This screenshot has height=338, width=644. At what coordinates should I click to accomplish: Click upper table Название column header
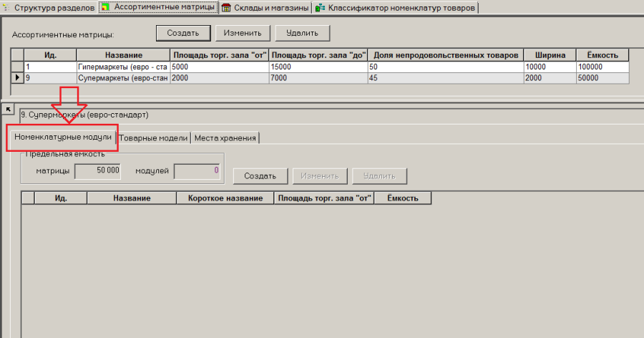click(123, 55)
